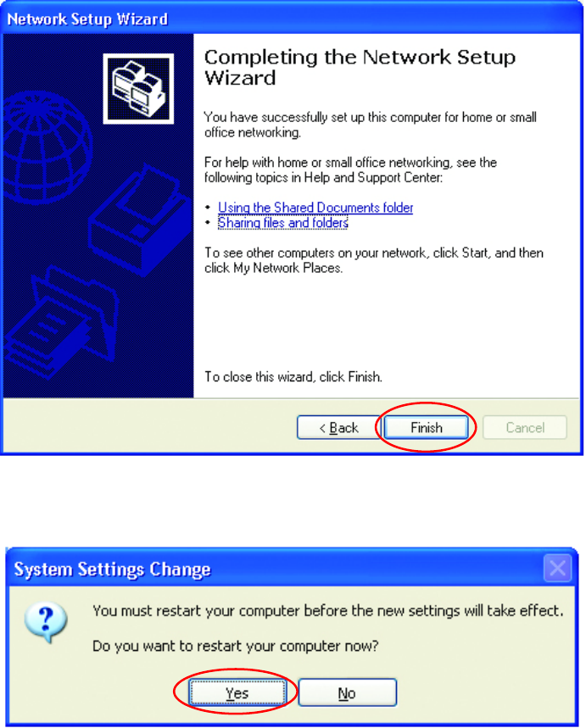Open the Sharing files and folders link
This screenshot has height=728, width=586.
tap(283, 223)
